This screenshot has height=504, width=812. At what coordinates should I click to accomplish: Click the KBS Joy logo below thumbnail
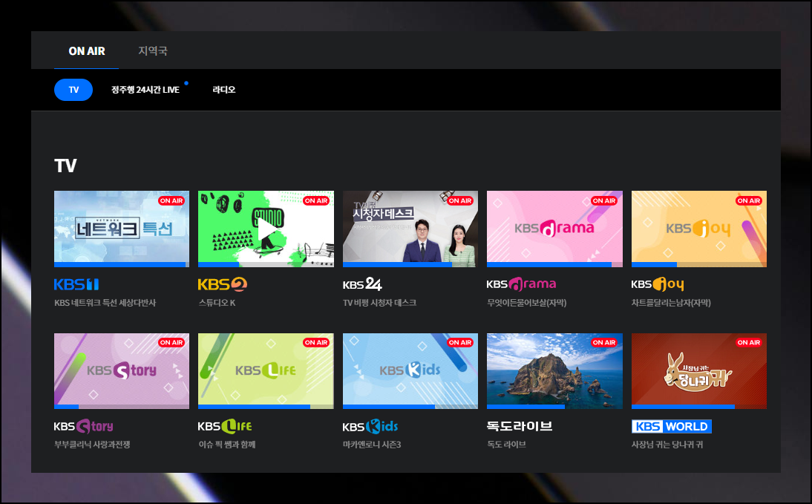click(658, 284)
